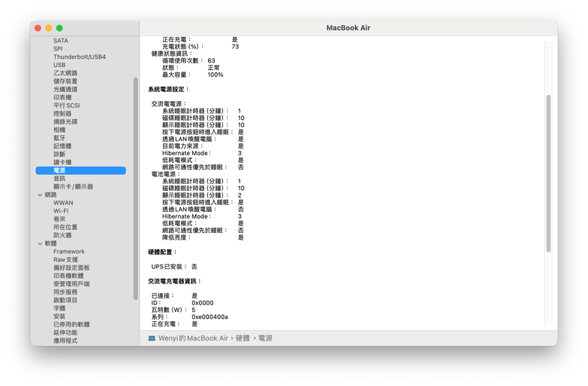Select 卷宗 under 網路

point(60,219)
